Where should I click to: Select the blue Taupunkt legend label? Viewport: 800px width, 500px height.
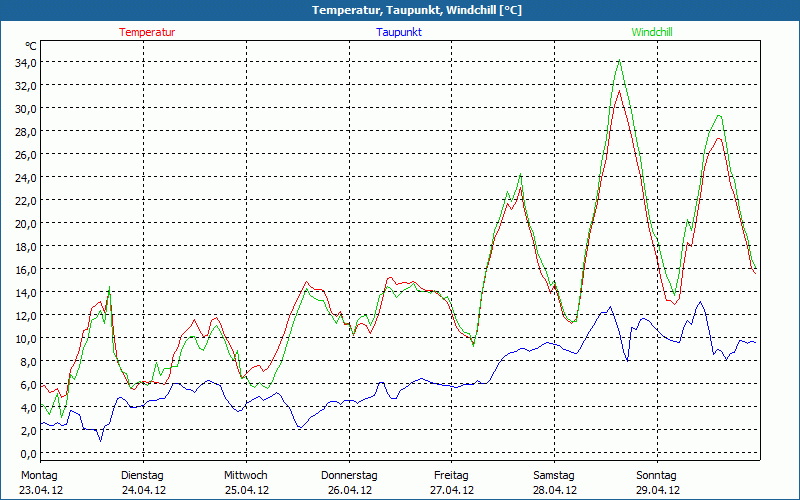[x=399, y=32]
